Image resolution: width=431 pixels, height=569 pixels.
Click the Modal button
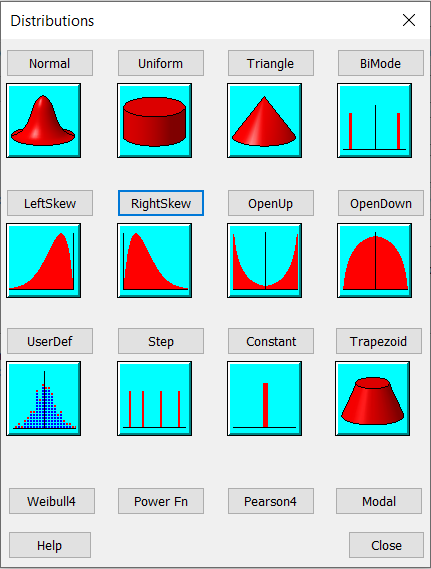point(379,501)
